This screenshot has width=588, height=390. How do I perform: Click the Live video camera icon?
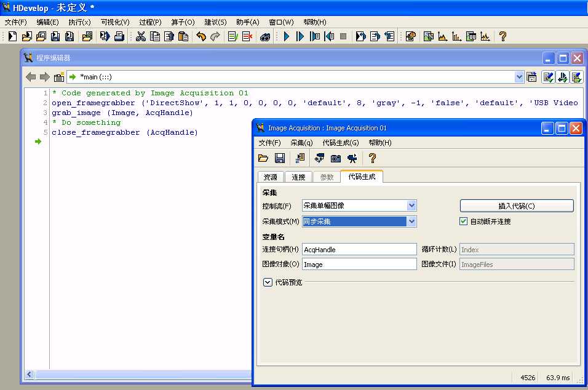coord(352,158)
